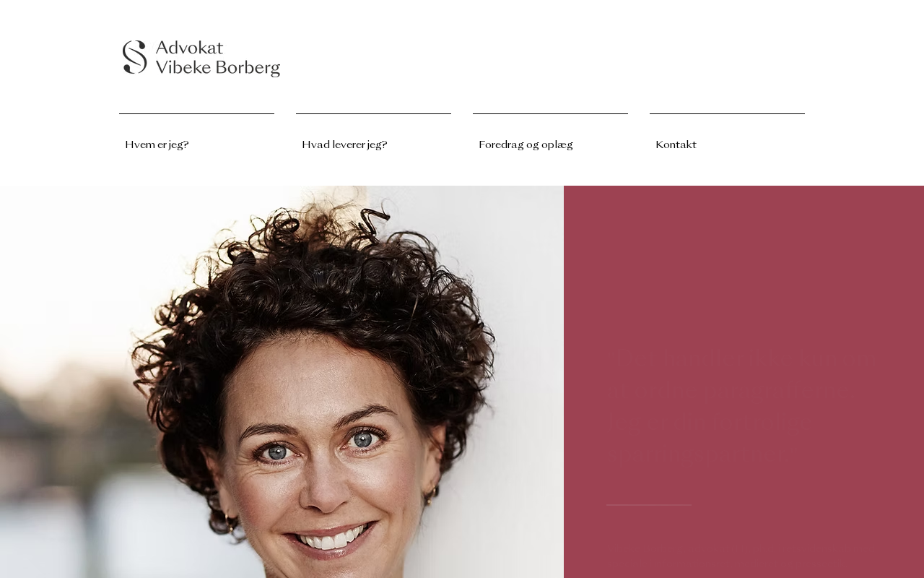Click the quote line 'at ordne paragrafferne'
Screen dimensions: 924x578
(729, 390)
